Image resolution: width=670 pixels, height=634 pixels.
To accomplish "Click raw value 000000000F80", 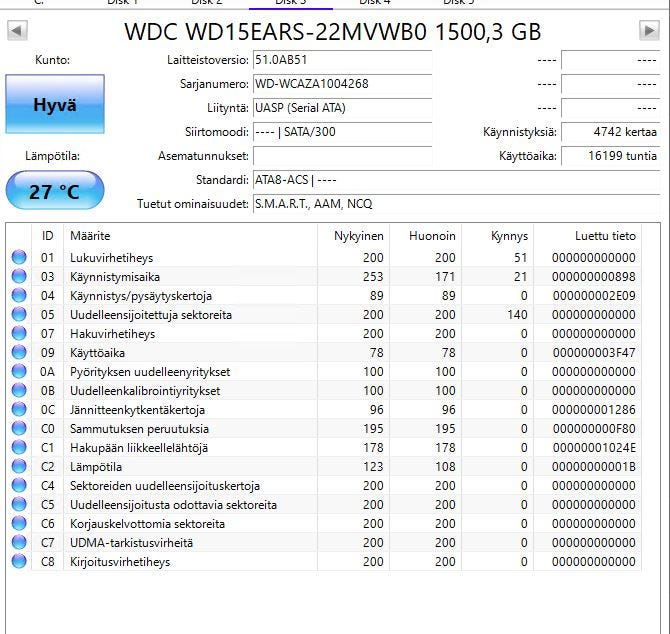I will (x=594, y=429).
